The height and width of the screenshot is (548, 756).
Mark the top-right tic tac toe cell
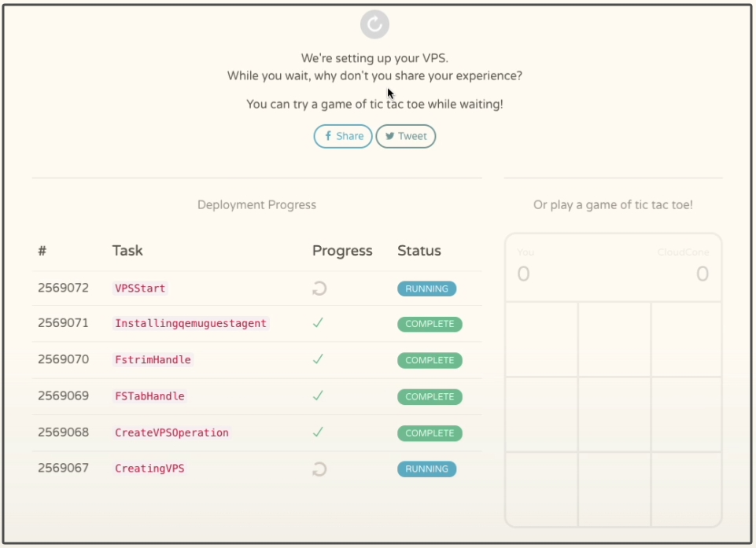coord(686,340)
